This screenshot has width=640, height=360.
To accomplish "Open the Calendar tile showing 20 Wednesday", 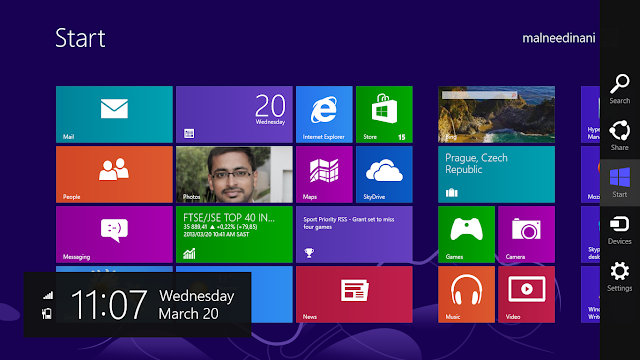I will [234, 114].
